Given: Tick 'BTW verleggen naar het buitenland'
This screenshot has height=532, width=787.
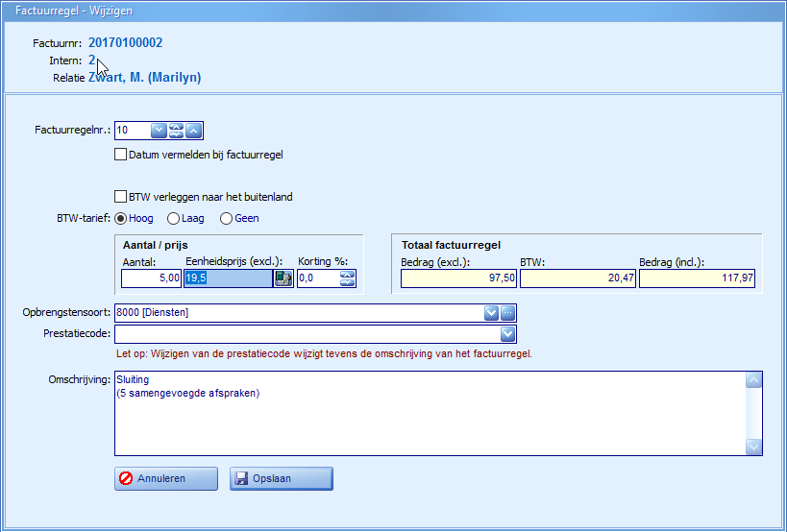Looking at the screenshot, I should [121, 197].
